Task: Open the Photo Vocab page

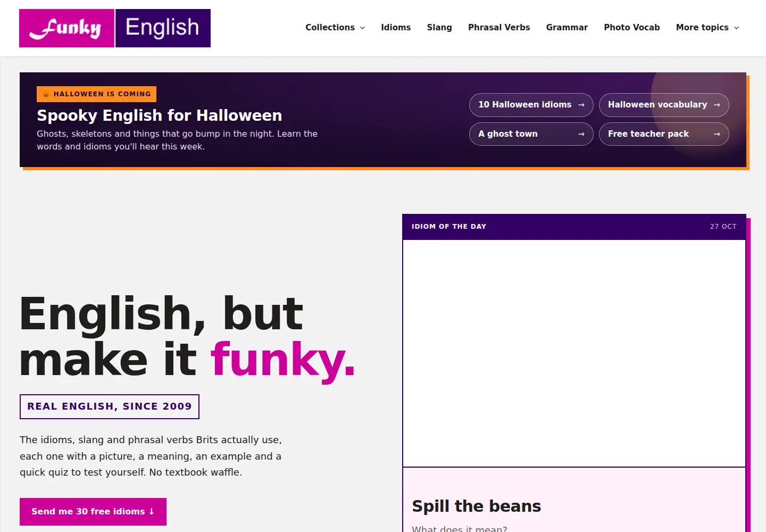Action: (632, 28)
